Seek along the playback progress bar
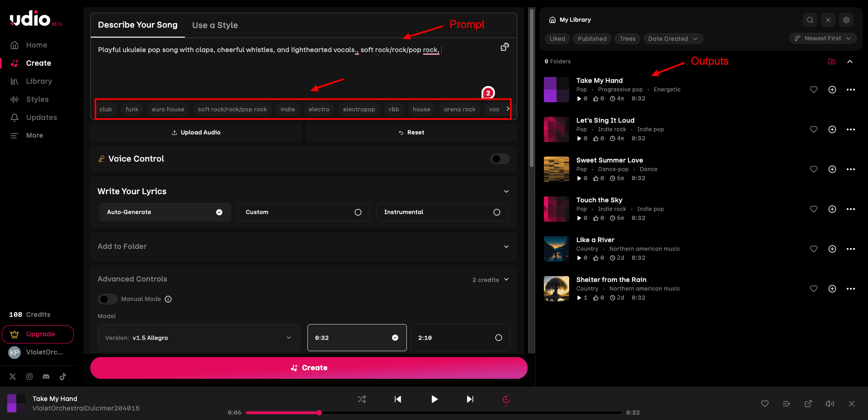 pos(434,413)
